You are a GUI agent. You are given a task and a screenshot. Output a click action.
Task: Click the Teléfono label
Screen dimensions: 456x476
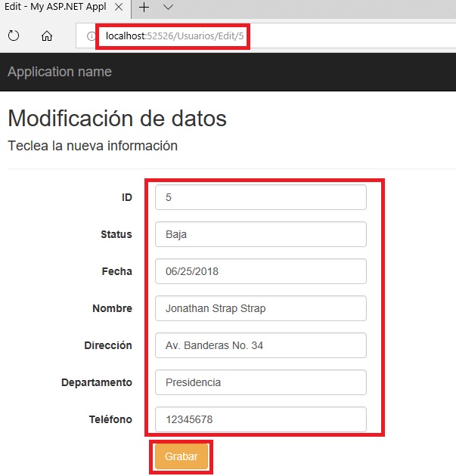(x=110, y=419)
